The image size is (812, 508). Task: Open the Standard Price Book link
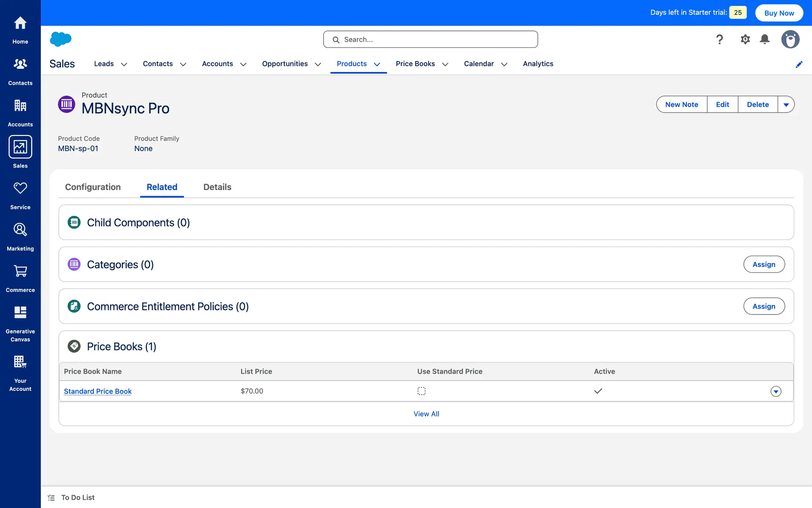pos(98,391)
